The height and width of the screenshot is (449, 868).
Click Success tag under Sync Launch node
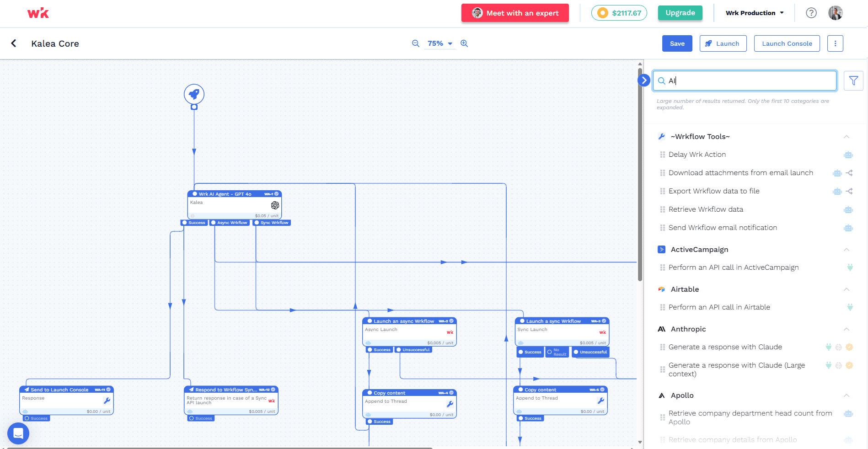click(530, 352)
